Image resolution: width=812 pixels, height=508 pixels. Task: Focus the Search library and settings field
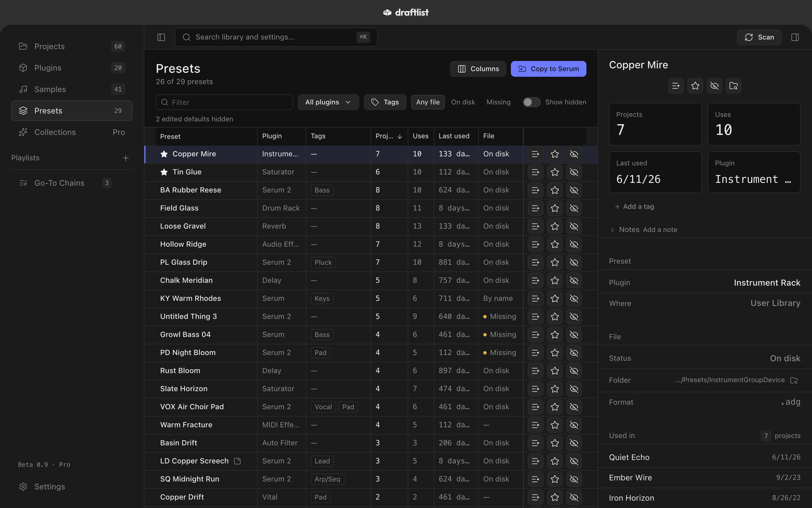point(276,37)
